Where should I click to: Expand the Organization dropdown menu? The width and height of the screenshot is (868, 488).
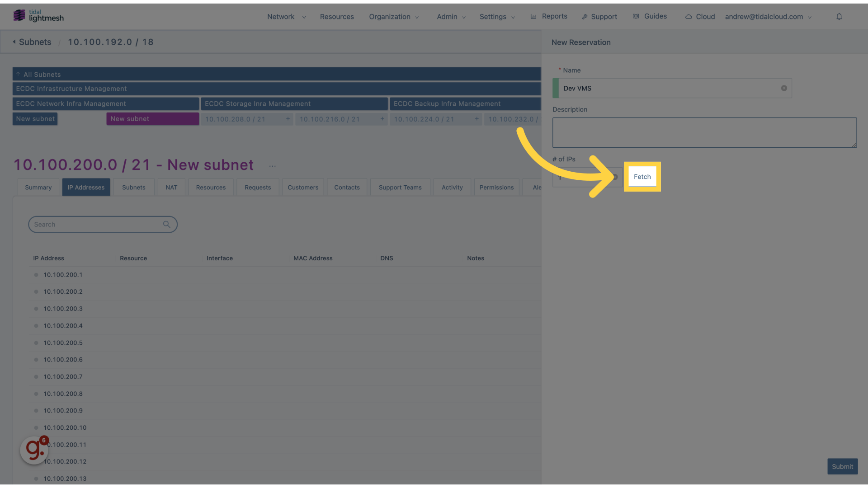coord(393,16)
